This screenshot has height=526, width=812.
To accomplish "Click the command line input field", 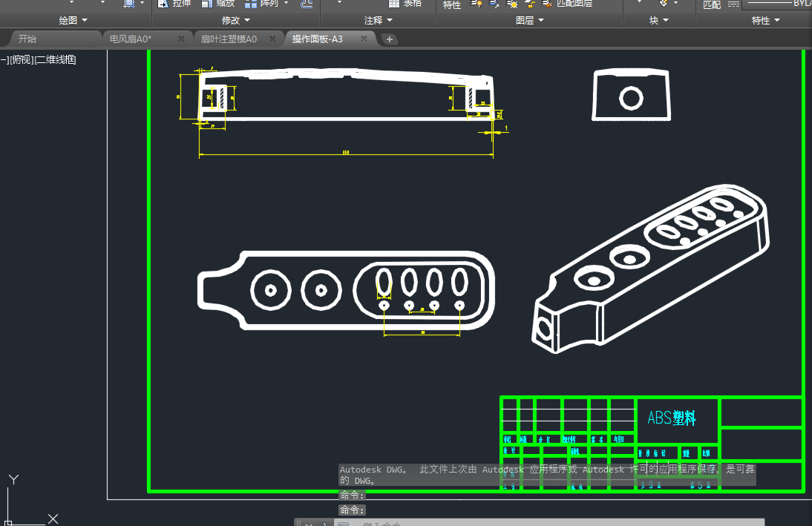I will click(549, 524).
